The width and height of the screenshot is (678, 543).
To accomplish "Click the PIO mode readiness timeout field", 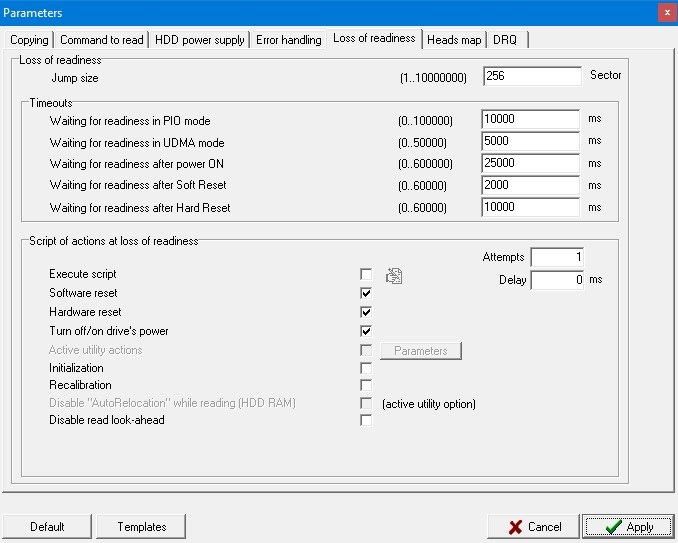I will tap(531, 119).
